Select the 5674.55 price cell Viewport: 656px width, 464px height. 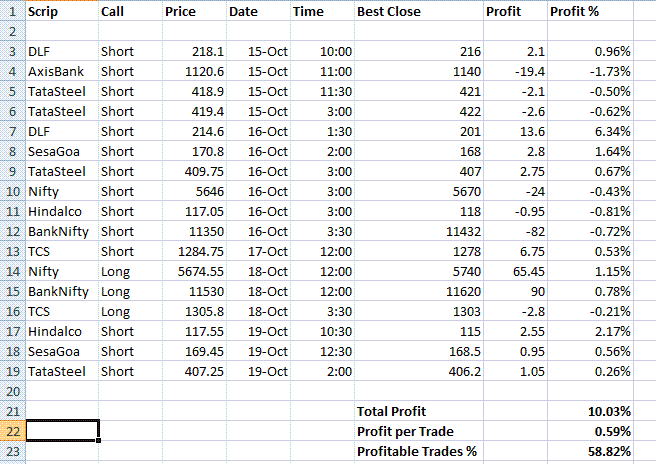pos(195,272)
